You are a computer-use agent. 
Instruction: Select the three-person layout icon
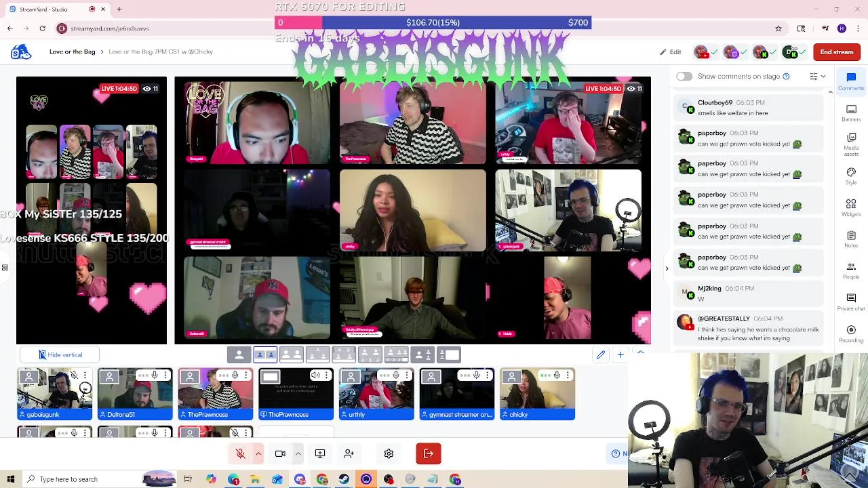tap(317, 354)
